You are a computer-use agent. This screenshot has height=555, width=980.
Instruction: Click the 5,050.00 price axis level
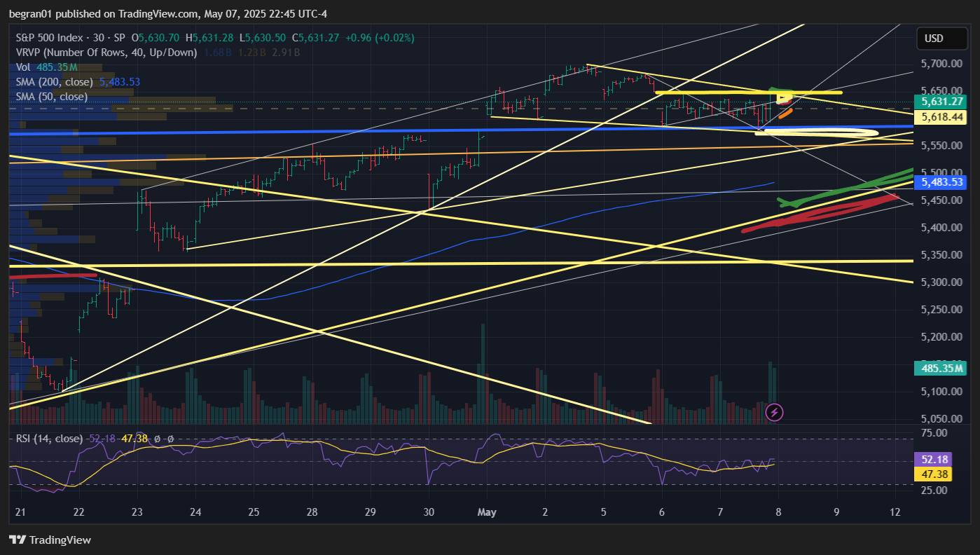(x=941, y=419)
